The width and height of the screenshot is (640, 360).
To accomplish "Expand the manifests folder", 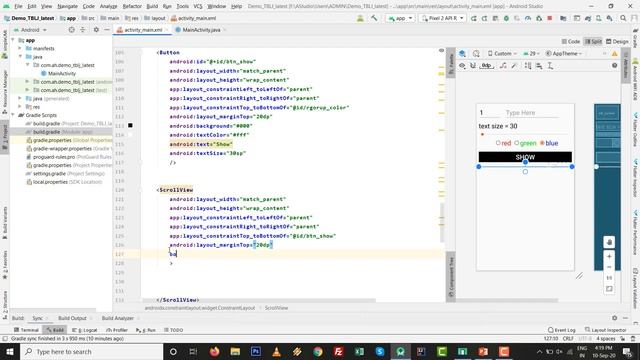I will 20,48.
